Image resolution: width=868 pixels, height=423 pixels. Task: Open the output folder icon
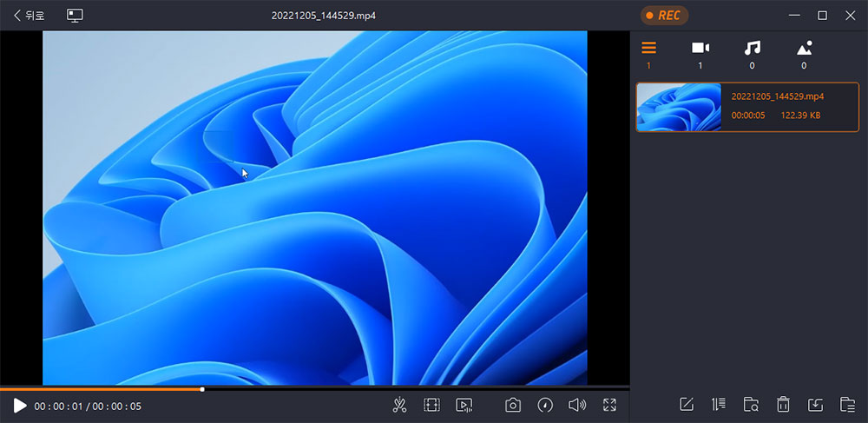847,405
